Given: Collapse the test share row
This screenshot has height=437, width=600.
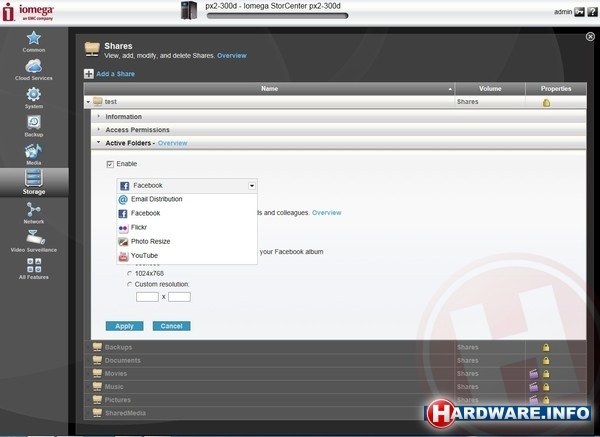Looking at the screenshot, I should coord(88,102).
